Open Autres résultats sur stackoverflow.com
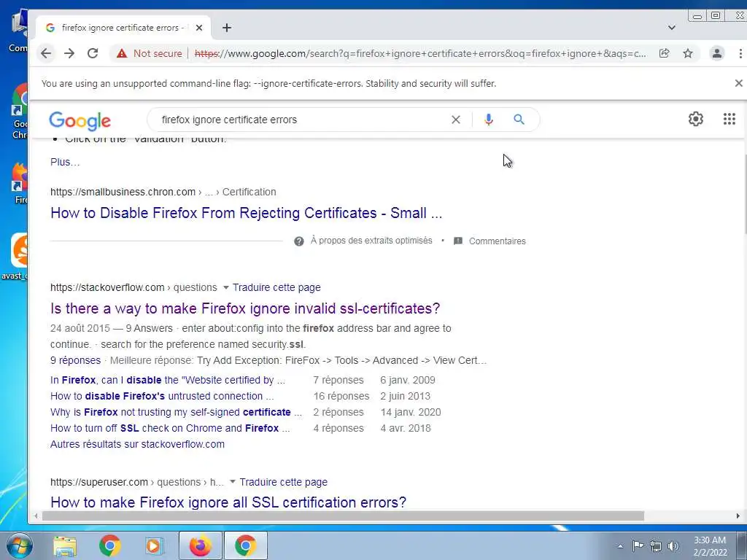Image resolution: width=747 pixels, height=560 pixels. click(x=137, y=444)
